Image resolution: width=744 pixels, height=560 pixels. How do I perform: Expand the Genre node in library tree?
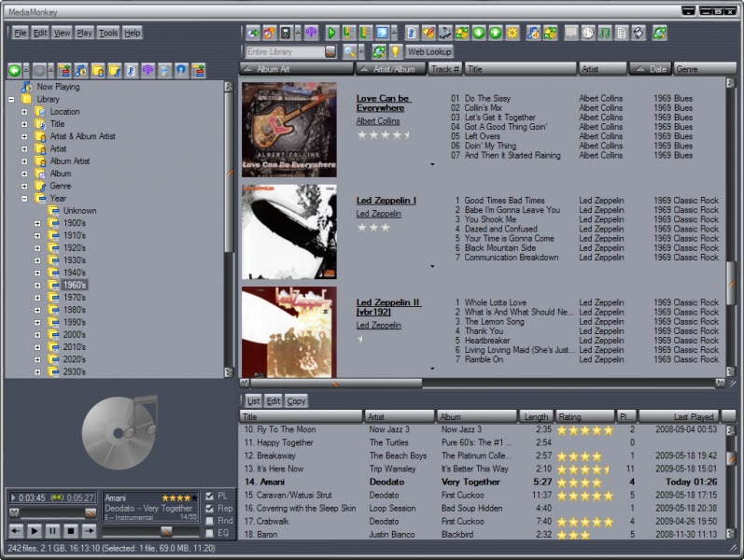(24, 186)
